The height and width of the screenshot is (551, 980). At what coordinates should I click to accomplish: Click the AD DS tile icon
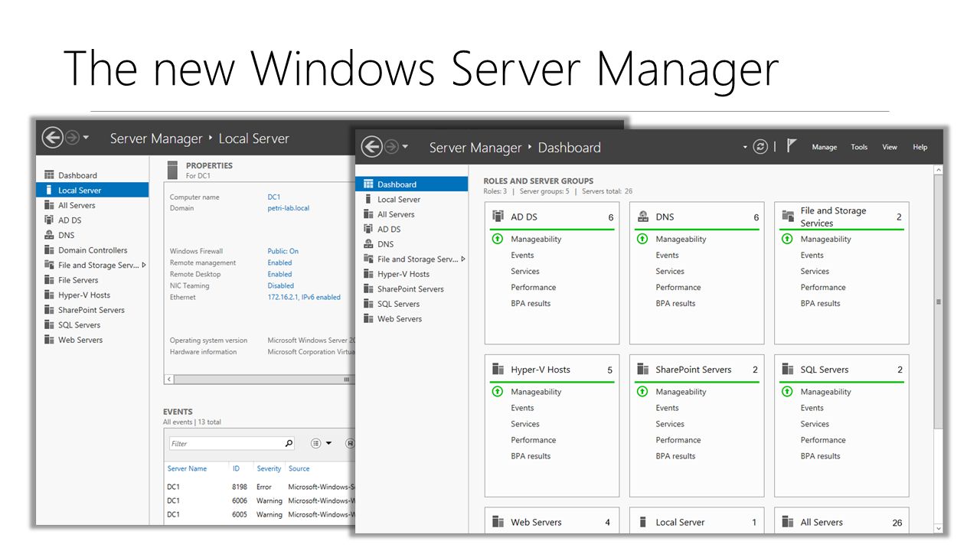pyautogui.click(x=498, y=217)
